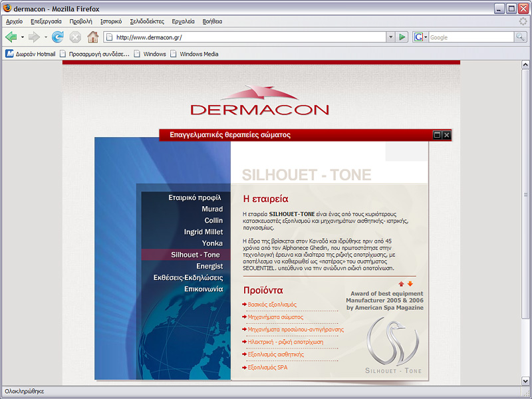The image size is (532, 399).
Task: Click the vertical scrollbar down arrow
Action: [525, 380]
